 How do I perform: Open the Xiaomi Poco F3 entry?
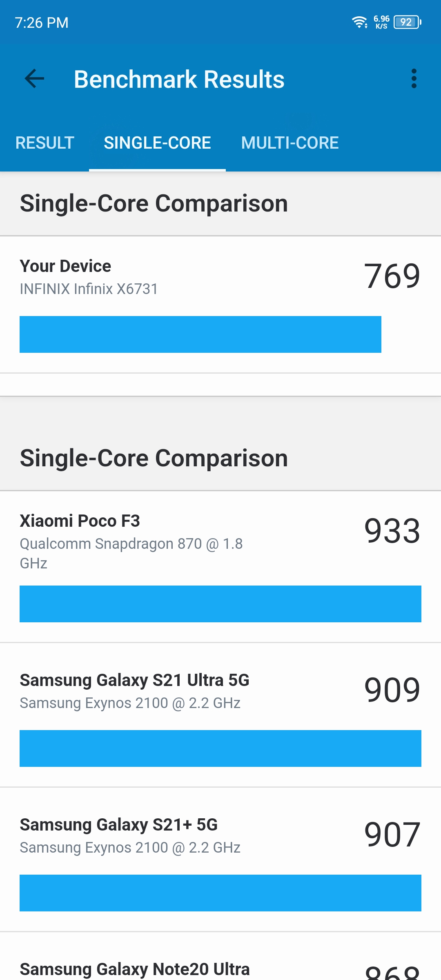tap(220, 567)
